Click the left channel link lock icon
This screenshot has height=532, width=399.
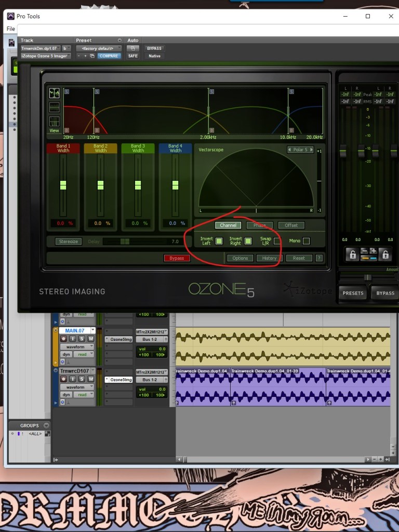click(x=353, y=254)
